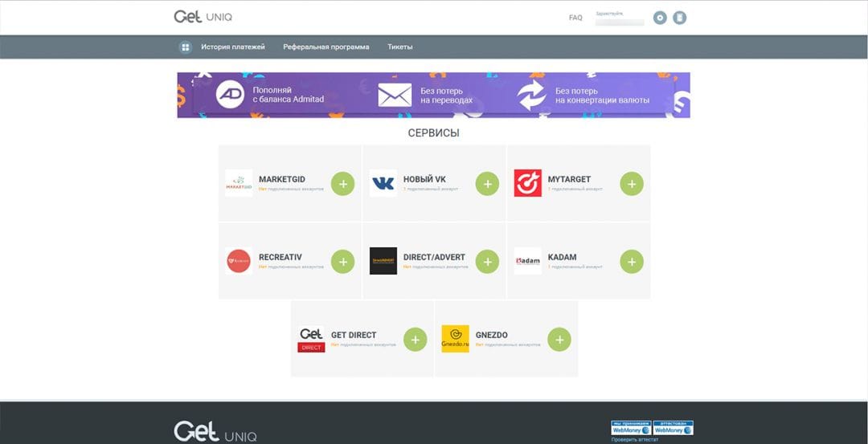This screenshot has width=868, height=444.
Task: Click the logout icon in header
Action: (679, 18)
